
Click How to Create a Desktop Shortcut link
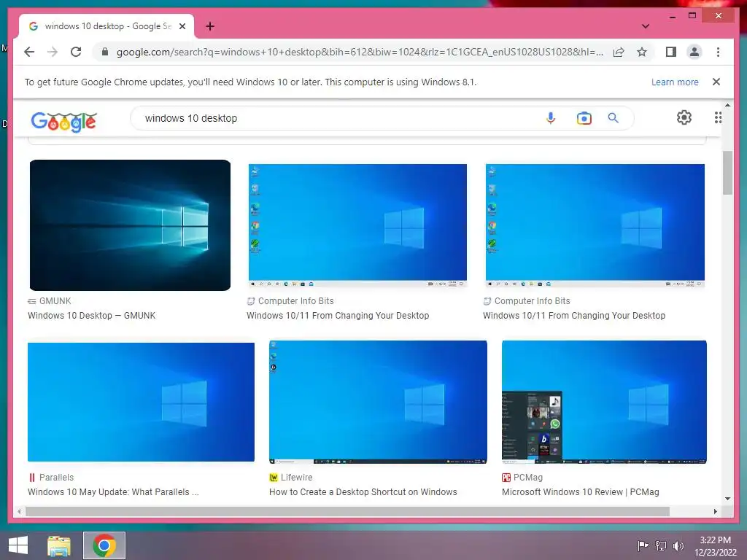[x=363, y=492]
